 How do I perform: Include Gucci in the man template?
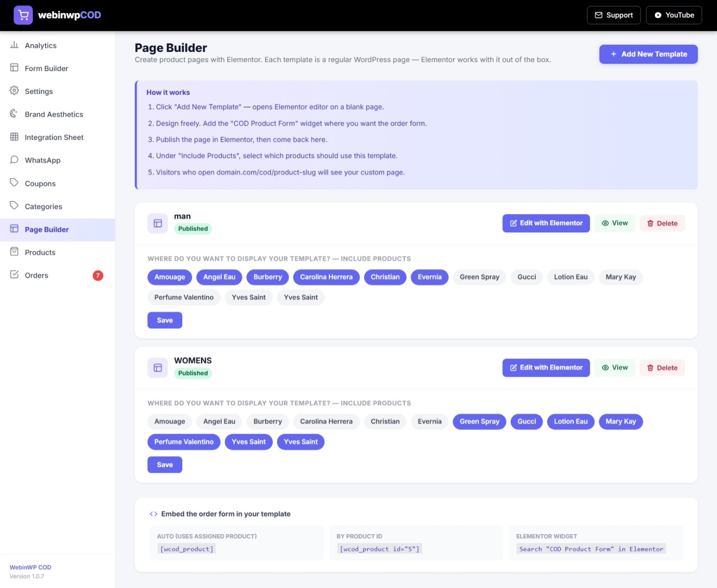527,277
